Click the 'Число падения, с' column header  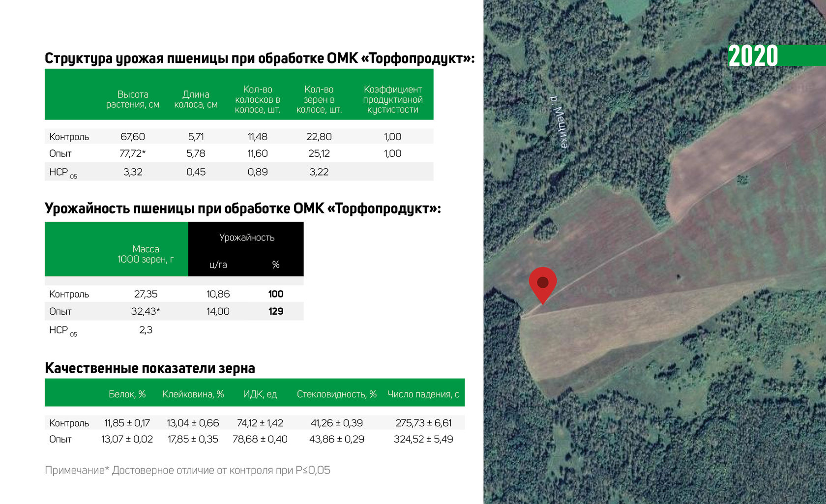(x=423, y=394)
